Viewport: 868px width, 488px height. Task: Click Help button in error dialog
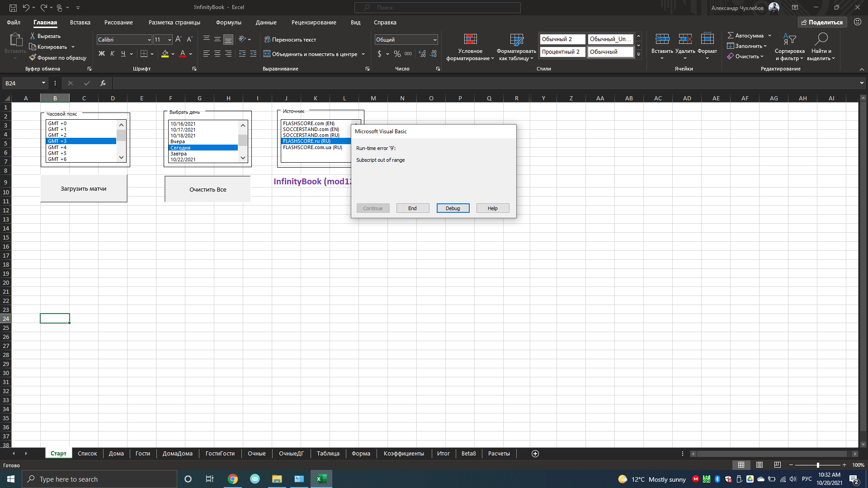point(493,208)
